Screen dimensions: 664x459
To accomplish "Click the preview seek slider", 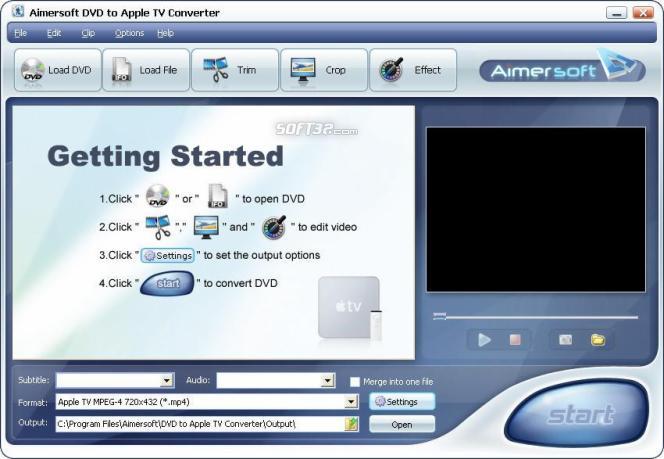I will tap(536, 316).
